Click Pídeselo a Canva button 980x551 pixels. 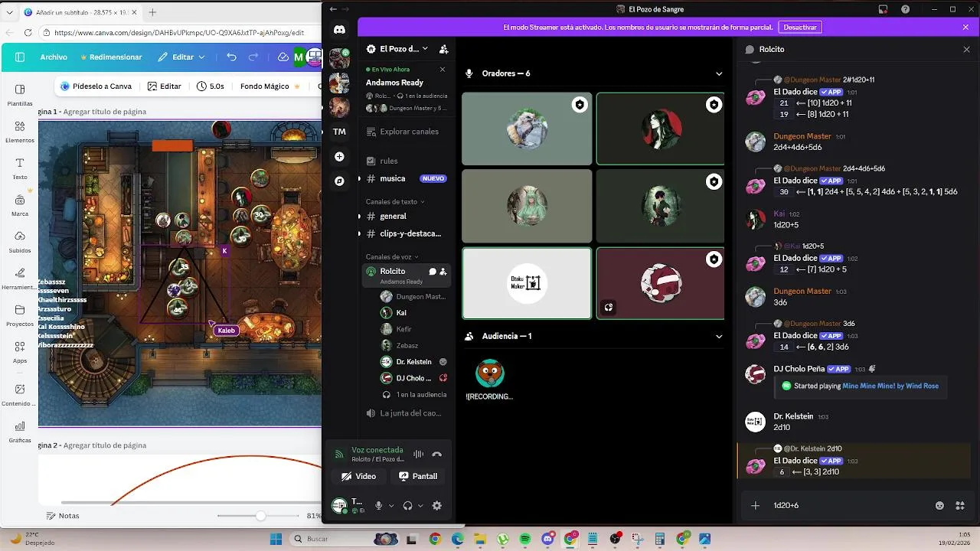pos(96,86)
